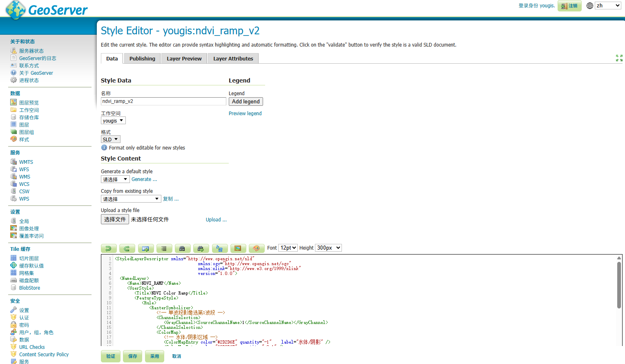Click the Add legend button
The image size is (625, 364).
coord(246,102)
